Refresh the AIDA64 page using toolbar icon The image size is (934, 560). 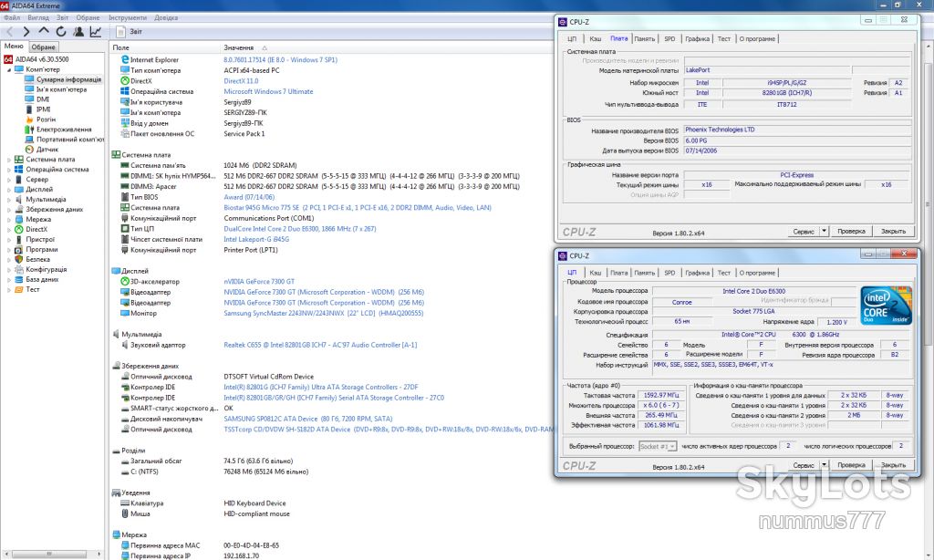coord(61,32)
